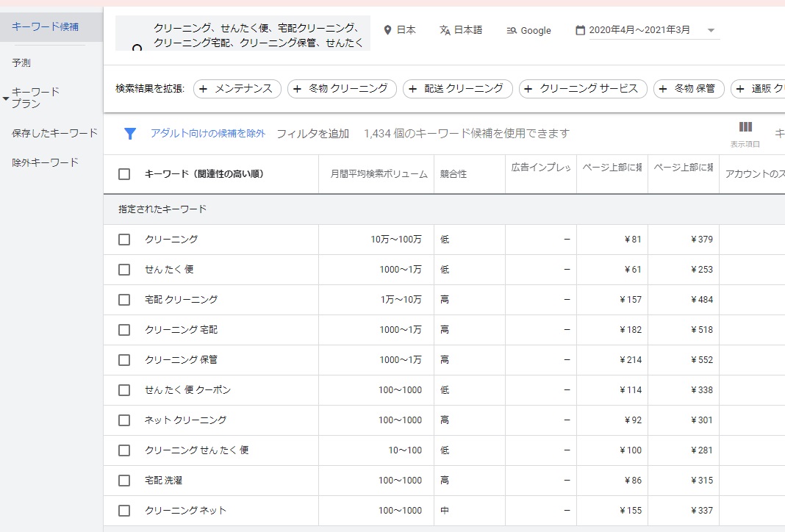Click the keyword search input field
785x532 pixels.
pyautogui.click(x=257, y=35)
